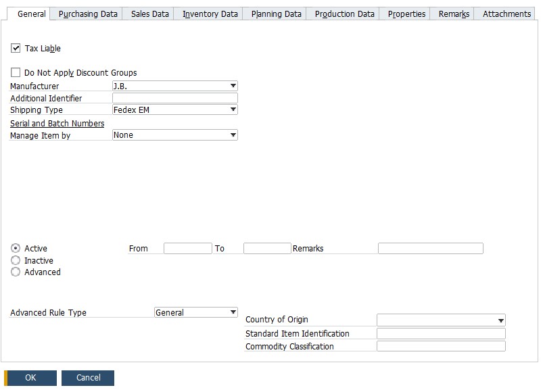This screenshot has width=543, height=392.
Task: Enable Do Not Apply Discount Groups
Action: point(14,72)
